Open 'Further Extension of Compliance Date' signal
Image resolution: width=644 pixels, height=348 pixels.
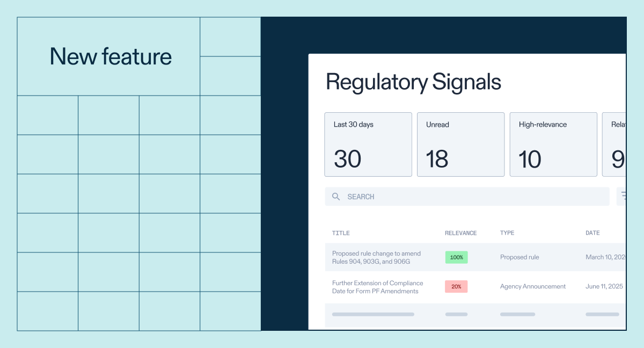tap(377, 287)
